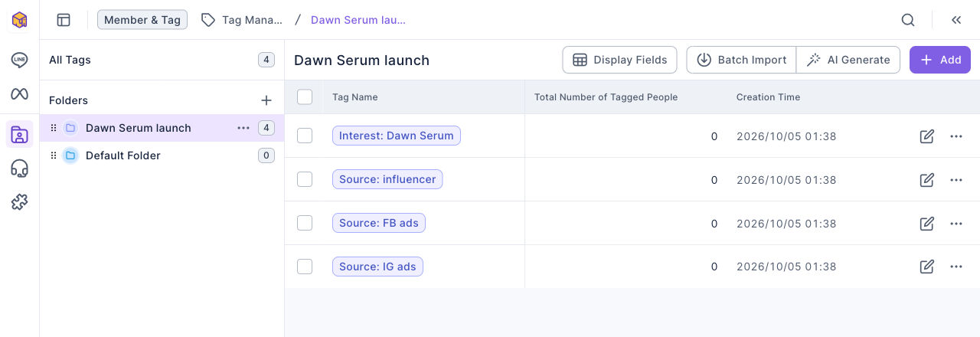Click the Dawn Serum launch page title
This screenshot has height=337, width=980.
click(361, 60)
